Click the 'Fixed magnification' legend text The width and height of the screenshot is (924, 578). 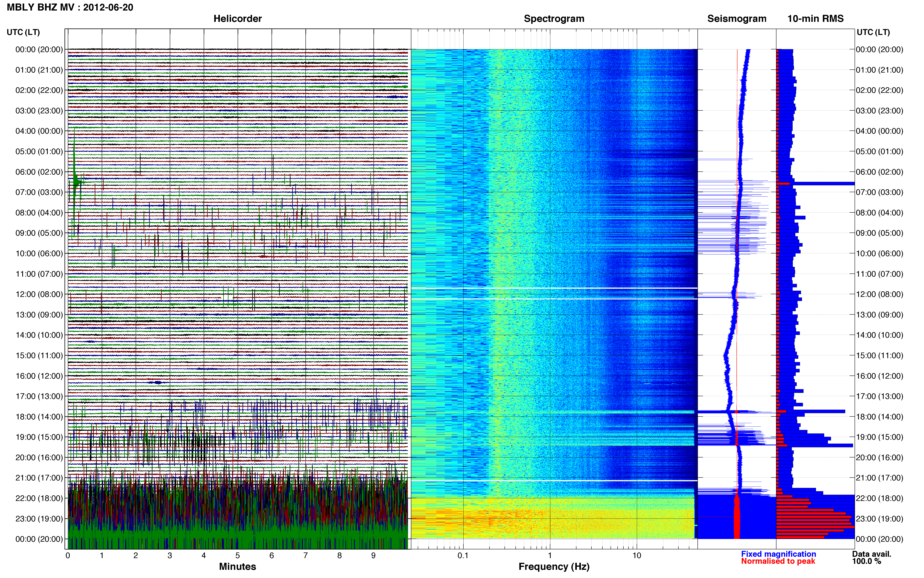click(778, 554)
